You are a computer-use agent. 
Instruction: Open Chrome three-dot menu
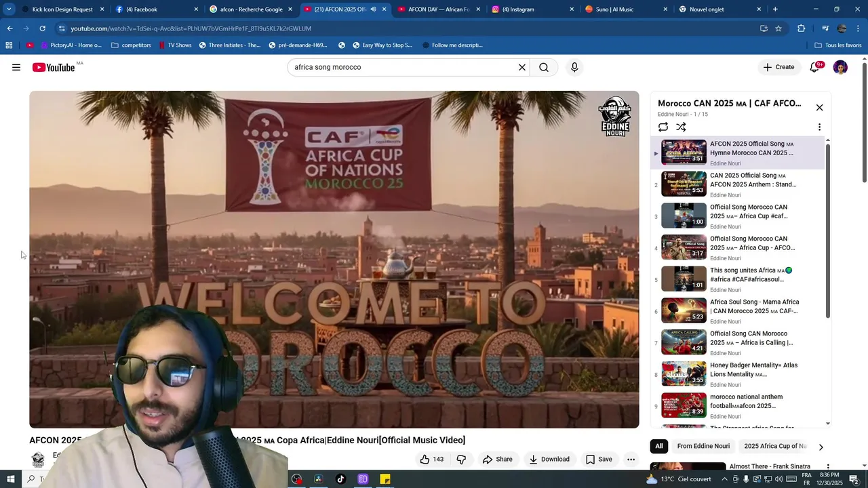pyautogui.click(x=859, y=28)
